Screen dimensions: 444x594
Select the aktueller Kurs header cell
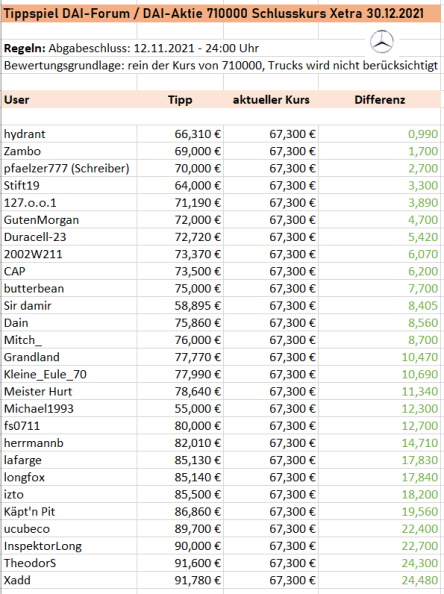tap(271, 100)
